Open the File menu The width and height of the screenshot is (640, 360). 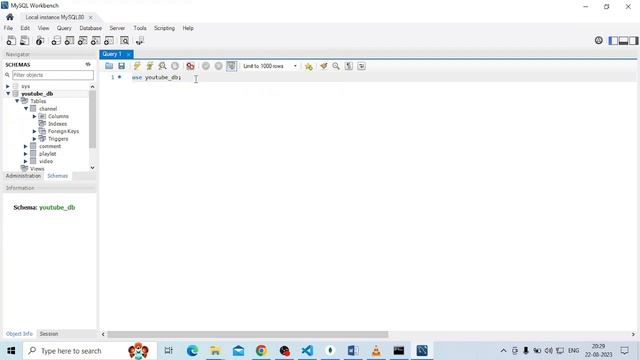pos(8,28)
